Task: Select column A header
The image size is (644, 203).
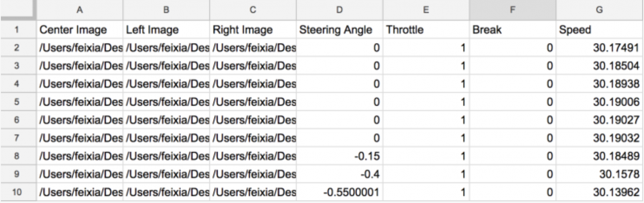Action: click(79, 10)
